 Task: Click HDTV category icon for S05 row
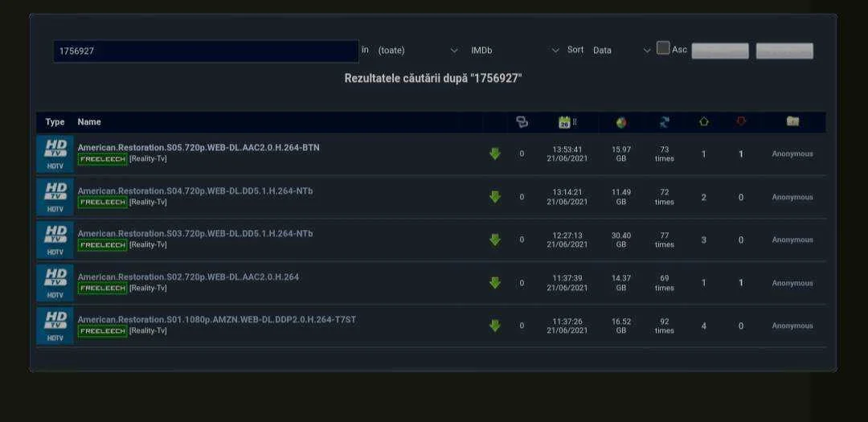(x=55, y=154)
